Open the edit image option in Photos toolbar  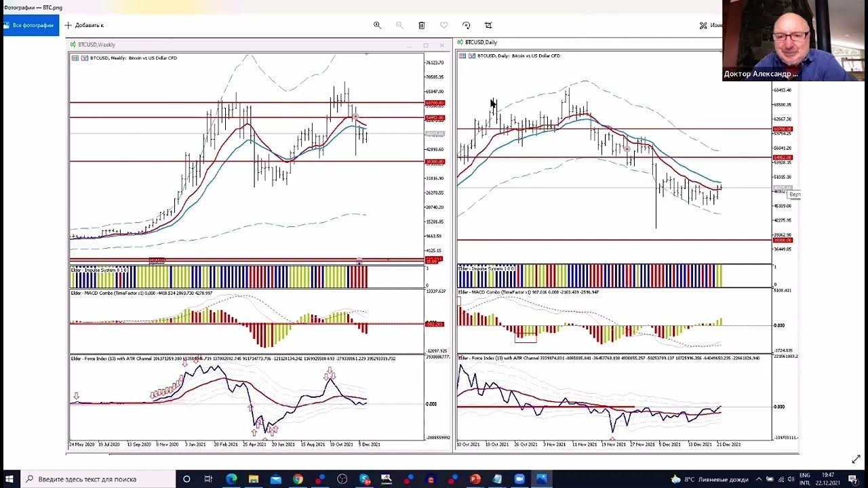click(x=711, y=25)
